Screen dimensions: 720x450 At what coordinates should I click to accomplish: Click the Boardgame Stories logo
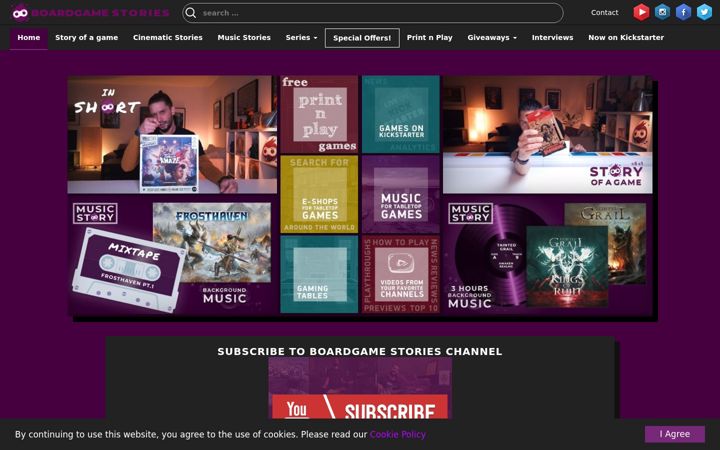[x=90, y=12]
